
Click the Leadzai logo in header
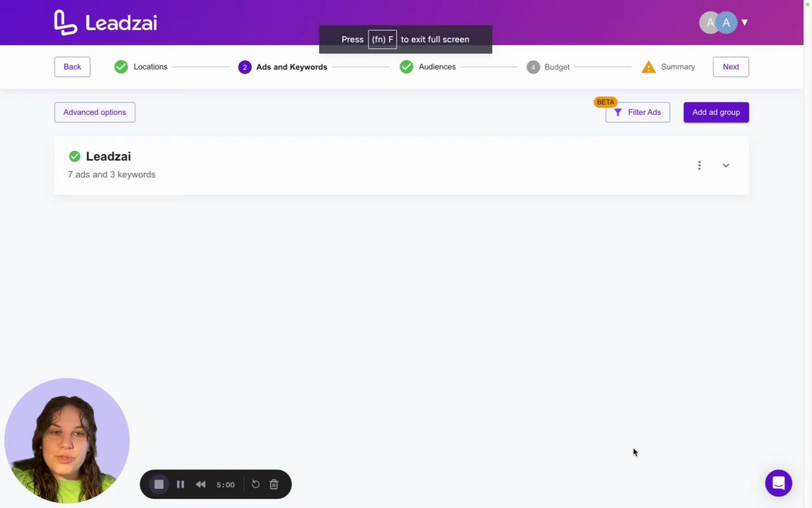(x=105, y=23)
